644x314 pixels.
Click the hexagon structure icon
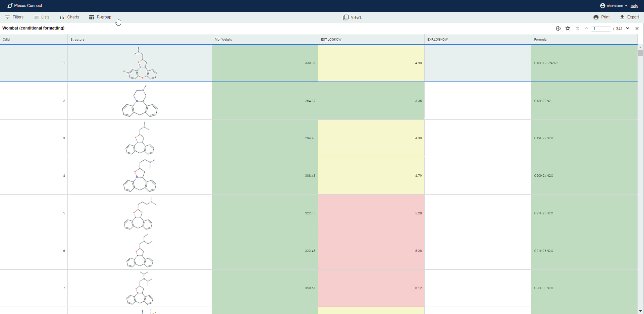558,29
